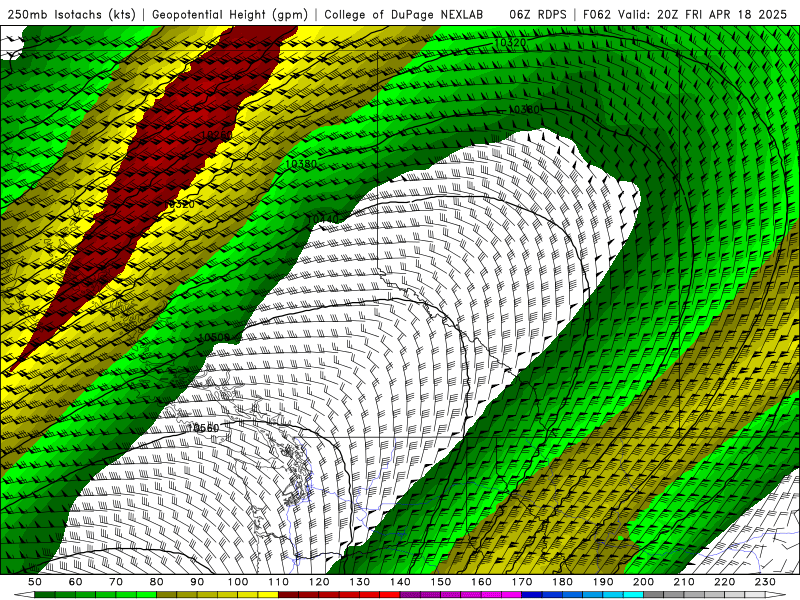
Task: Click the 230 kt colorbar label
Action: click(766, 582)
